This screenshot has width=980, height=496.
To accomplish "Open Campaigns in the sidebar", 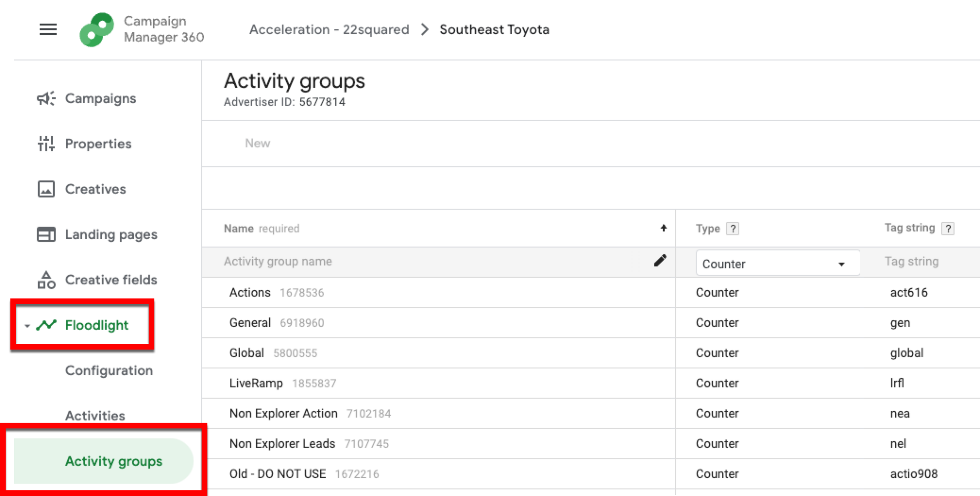I will point(101,98).
